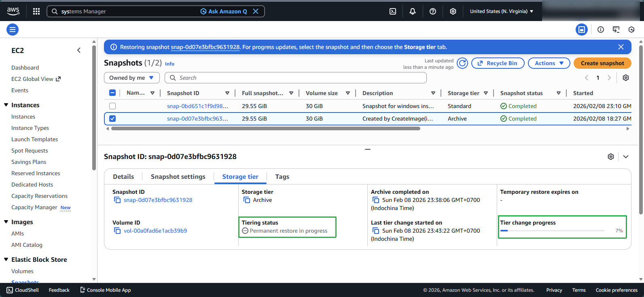The image size is (644, 297).
Task: Switch to the Details tab
Action: click(x=123, y=177)
